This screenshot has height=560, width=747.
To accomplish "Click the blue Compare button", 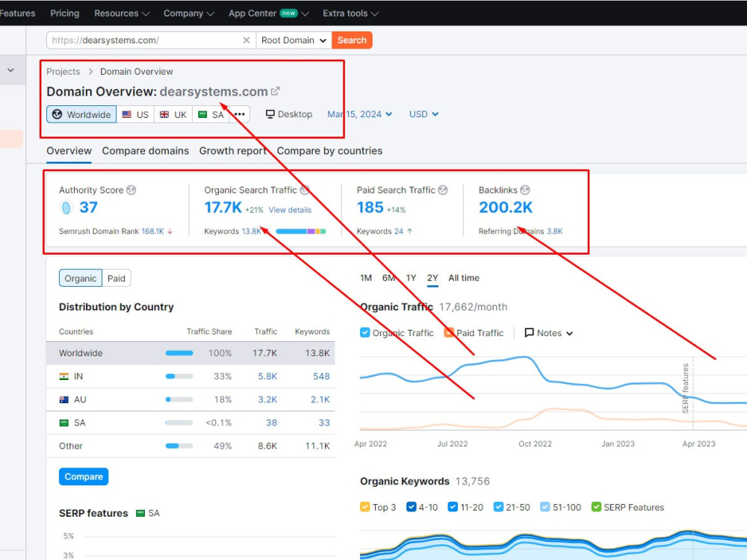I will click(84, 476).
